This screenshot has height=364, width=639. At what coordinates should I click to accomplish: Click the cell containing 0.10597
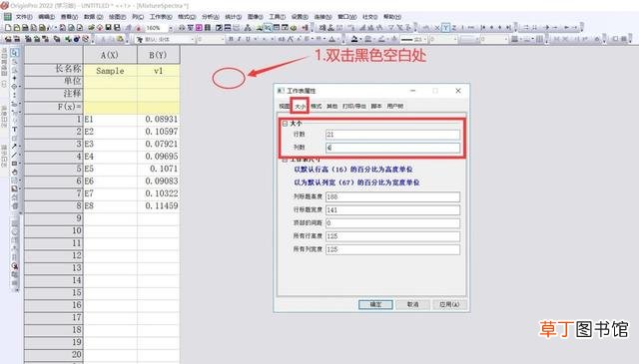(x=158, y=132)
